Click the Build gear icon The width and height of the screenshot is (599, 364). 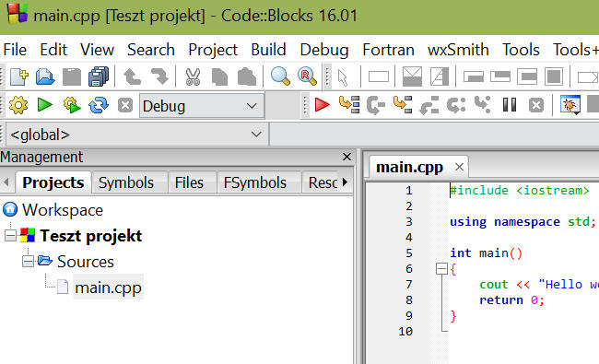click(18, 105)
